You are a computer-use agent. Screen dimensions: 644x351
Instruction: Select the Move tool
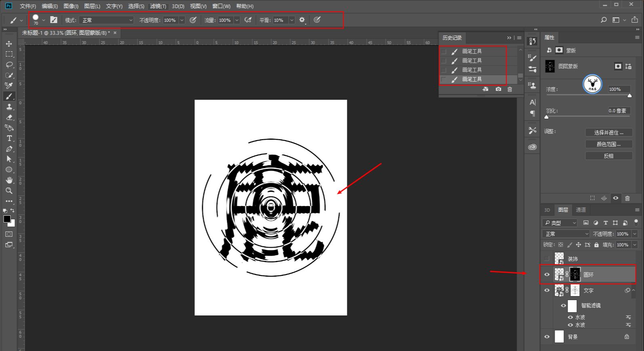(9, 44)
